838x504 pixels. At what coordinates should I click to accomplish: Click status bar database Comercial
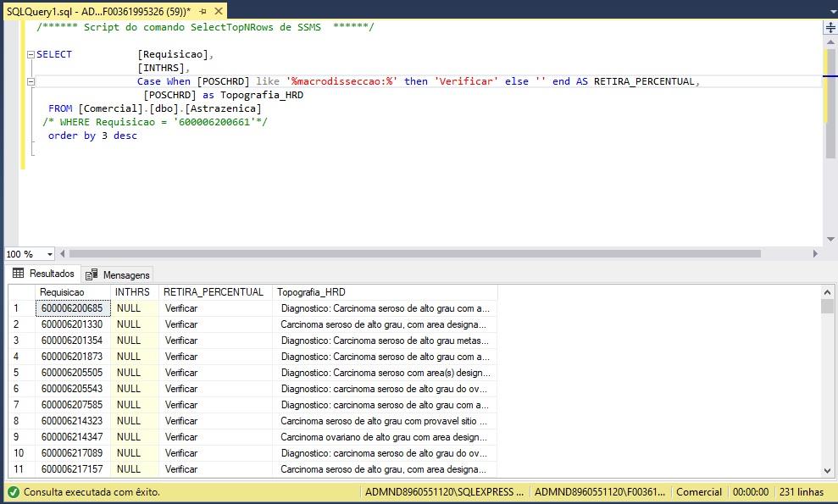pos(699,492)
